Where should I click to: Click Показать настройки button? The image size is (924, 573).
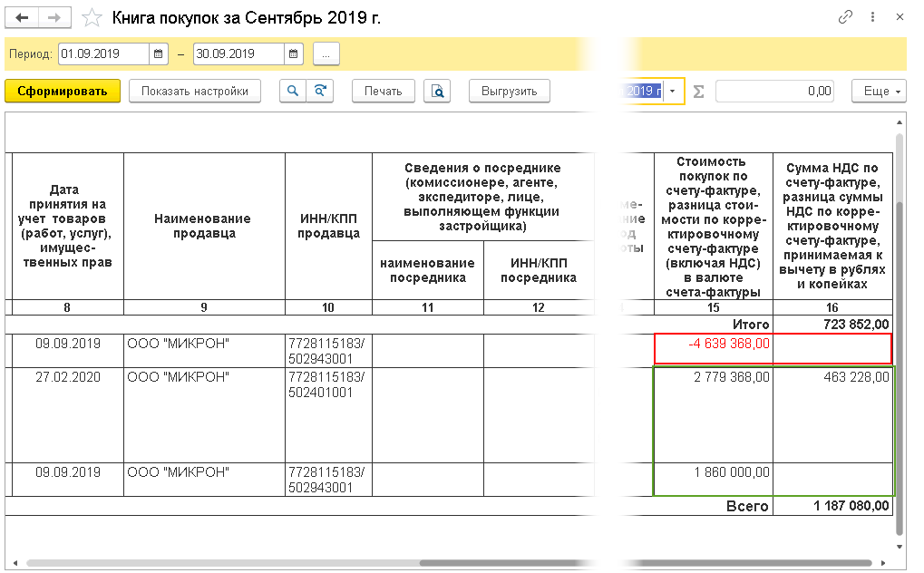coord(195,92)
